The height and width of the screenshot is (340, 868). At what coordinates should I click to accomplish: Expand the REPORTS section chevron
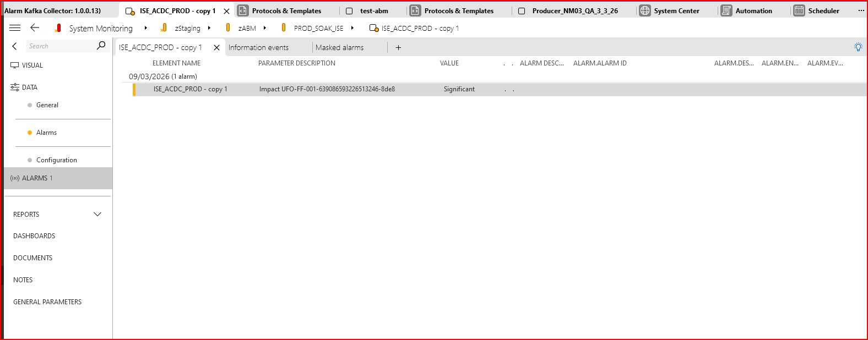tap(97, 215)
